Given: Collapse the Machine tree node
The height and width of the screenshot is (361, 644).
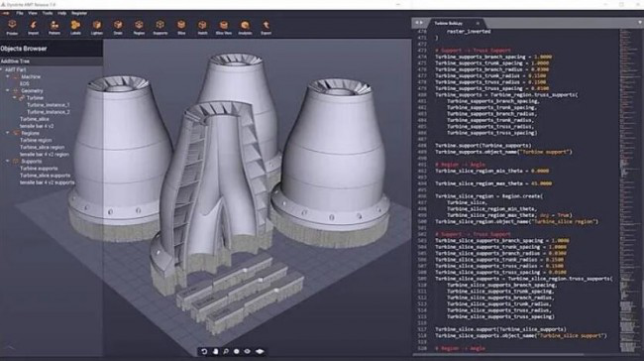Looking at the screenshot, I should (x=7, y=77).
